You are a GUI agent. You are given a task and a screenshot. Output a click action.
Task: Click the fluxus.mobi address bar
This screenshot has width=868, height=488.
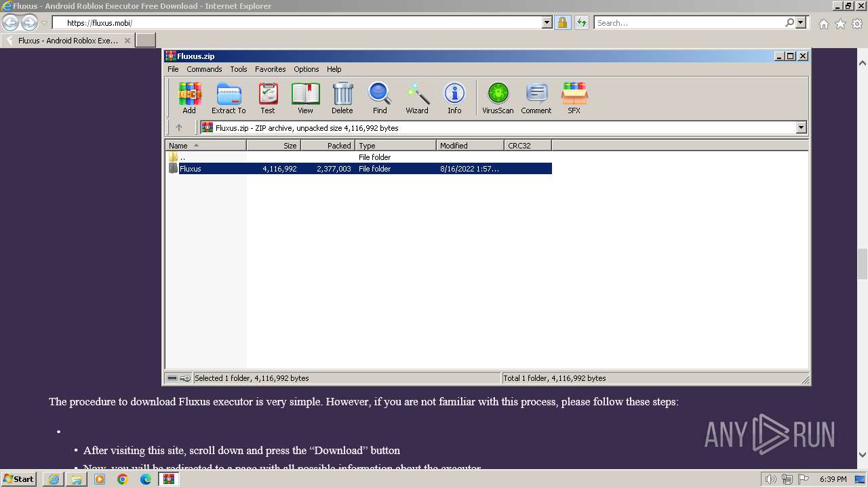tap(298, 22)
